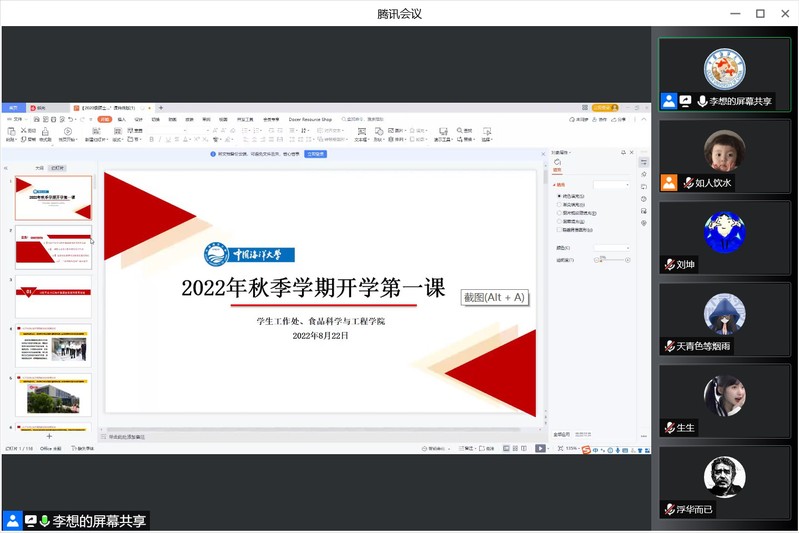Click the undo arrow in the quick access bar
This screenshot has height=533, width=799.
click(71, 119)
